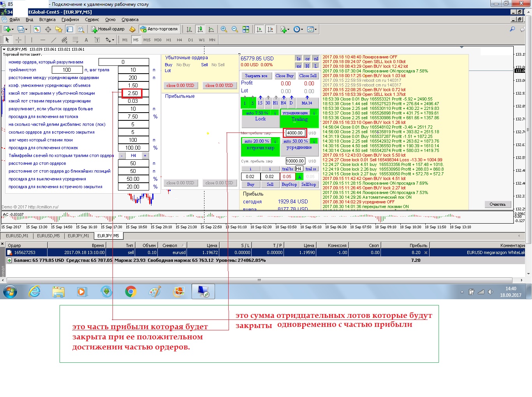Click the BuyStop button
Image resolution: width=532 pixels, height=397 pixels.
click(x=289, y=185)
